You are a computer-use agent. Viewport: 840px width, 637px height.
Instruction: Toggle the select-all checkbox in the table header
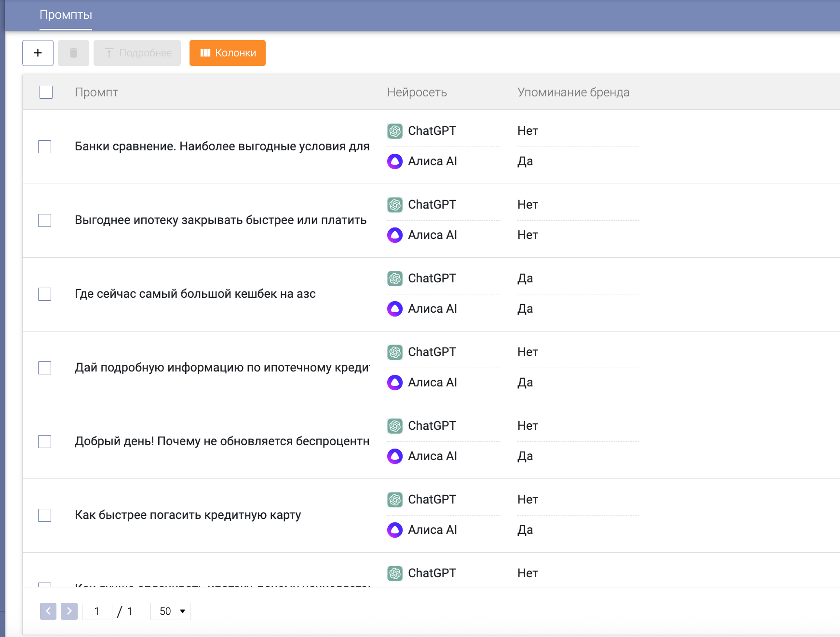click(x=46, y=92)
